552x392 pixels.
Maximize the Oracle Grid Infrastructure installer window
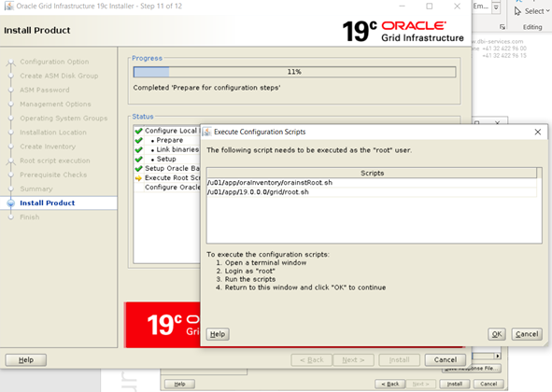coord(429,6)
